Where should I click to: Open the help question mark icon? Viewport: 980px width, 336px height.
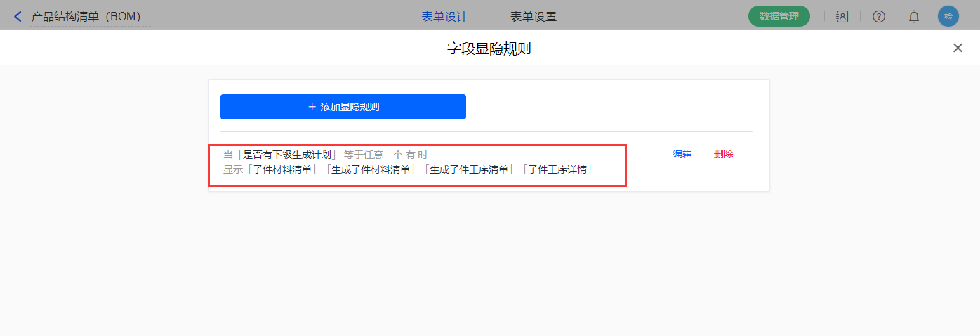click(x=878, y=16)
